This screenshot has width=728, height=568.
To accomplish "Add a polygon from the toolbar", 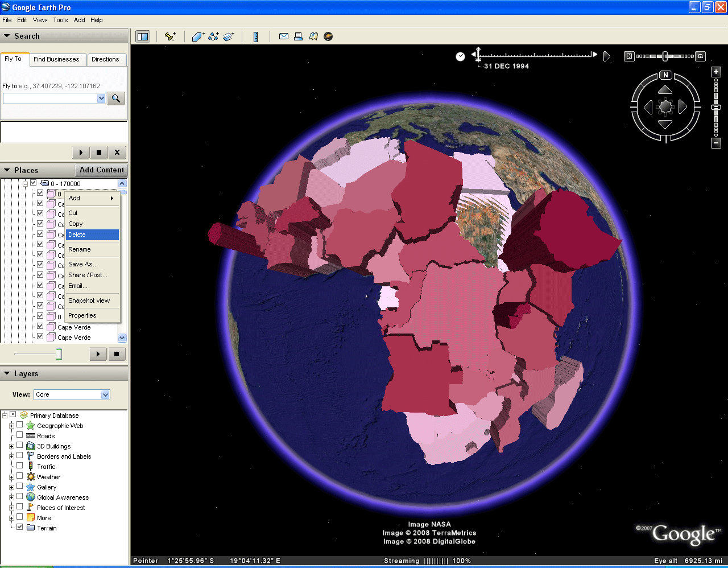I will [198, 36].
